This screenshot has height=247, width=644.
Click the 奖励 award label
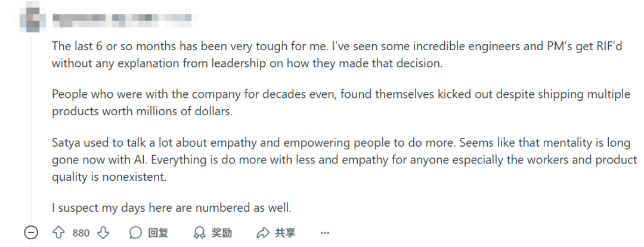click(222, 233)
